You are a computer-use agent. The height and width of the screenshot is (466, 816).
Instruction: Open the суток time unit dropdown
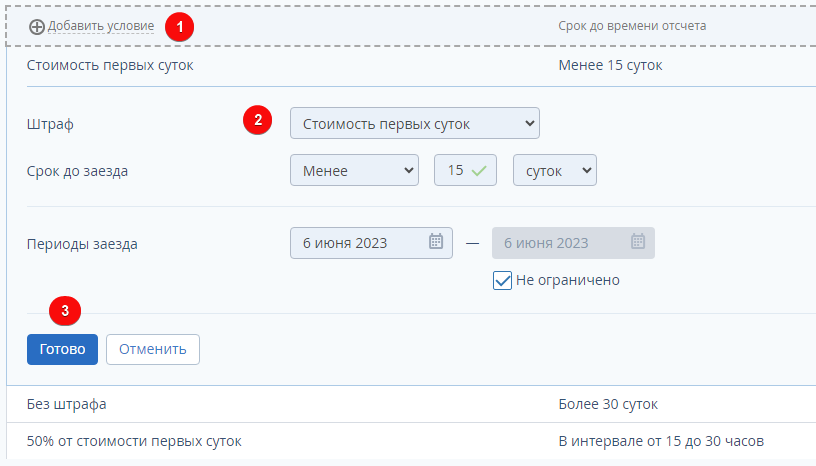pyautogui.click(x=554, y=171)
